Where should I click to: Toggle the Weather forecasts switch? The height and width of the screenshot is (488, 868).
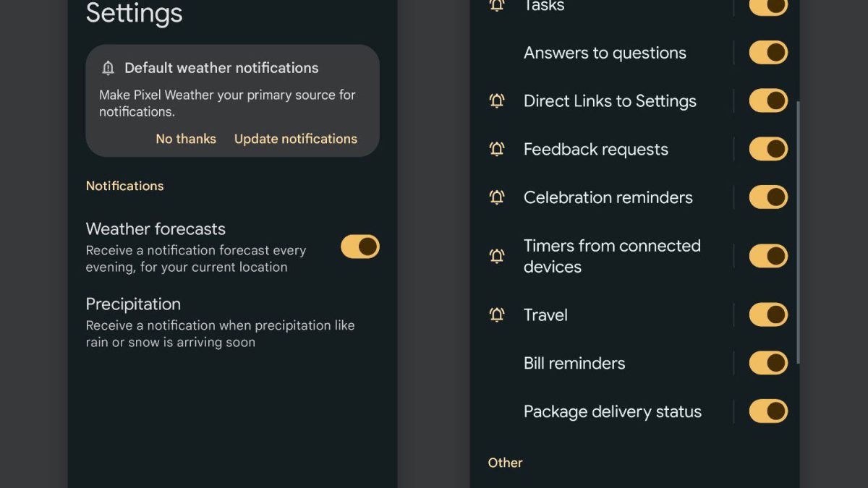tap(359, 247)
